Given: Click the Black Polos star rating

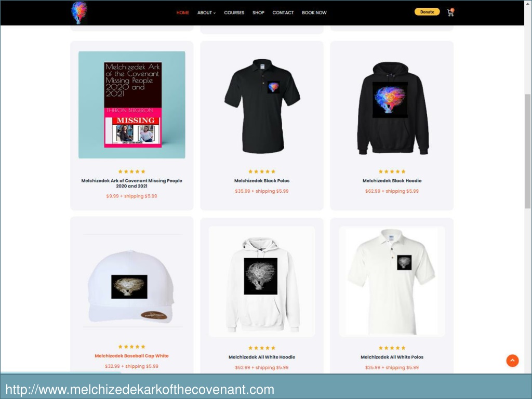Looking at the screenshot, I should (262, 171).
